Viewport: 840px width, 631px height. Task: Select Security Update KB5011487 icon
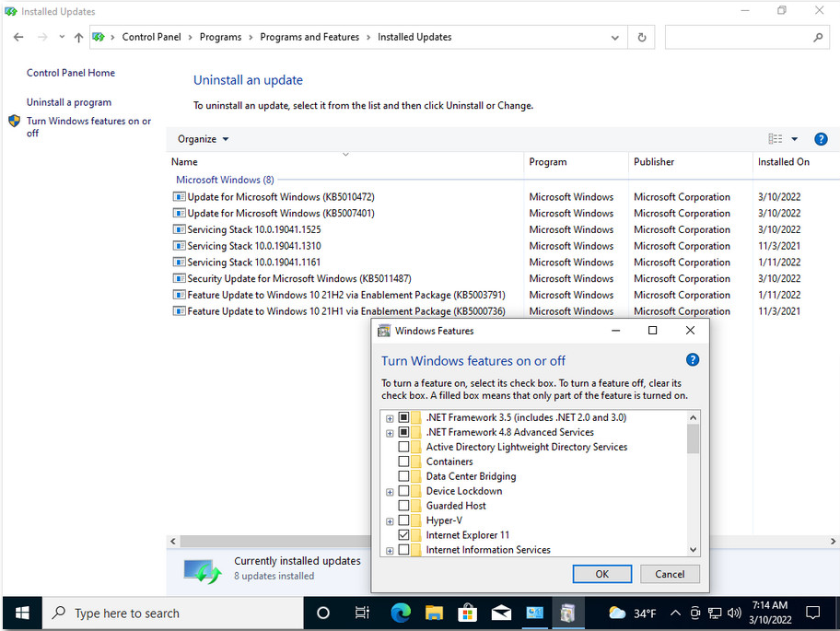[179, 278]
